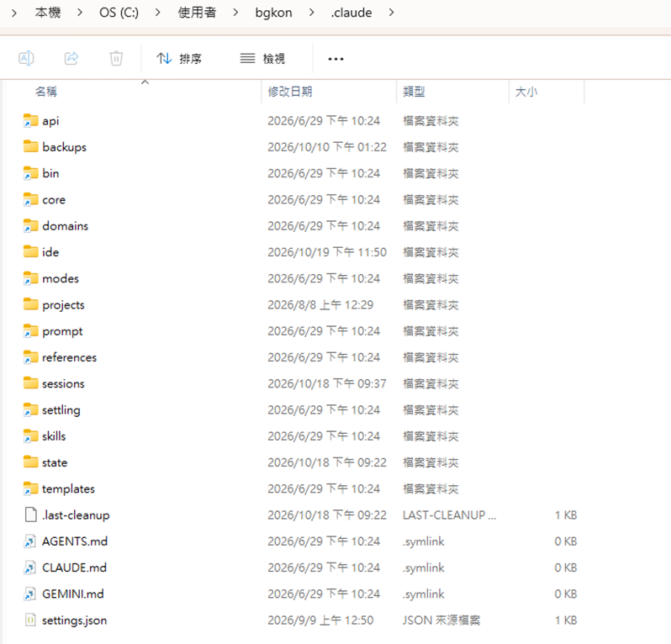Expand the chevron after OS (C:)
The width and height of the screenshot is (671, 644).
point(157,13)
